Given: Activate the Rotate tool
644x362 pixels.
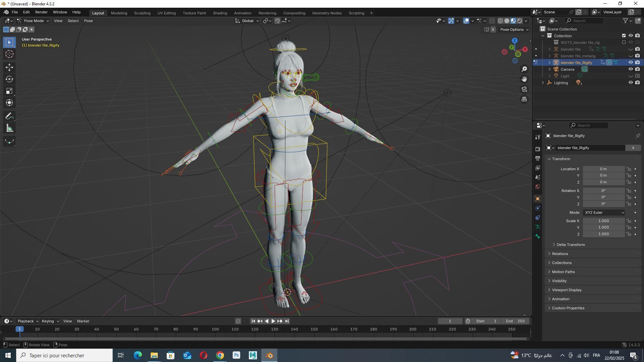Looking at the screenshot, I should (x=9, y=79).
